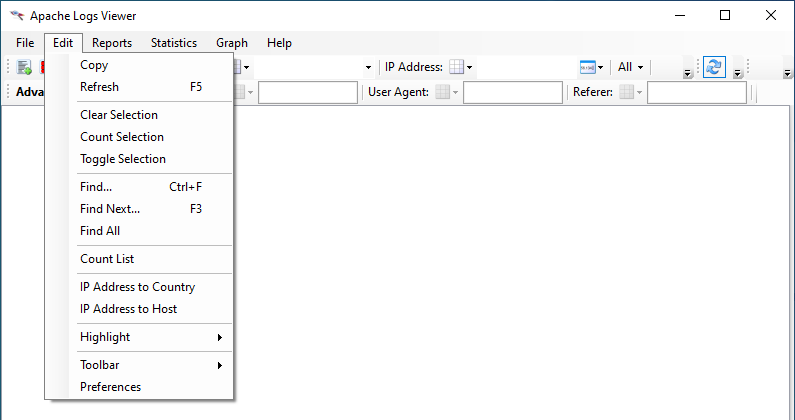
Task: Click the toolbar overflow arrow left of refresh icon
Action: coord(687,72)
